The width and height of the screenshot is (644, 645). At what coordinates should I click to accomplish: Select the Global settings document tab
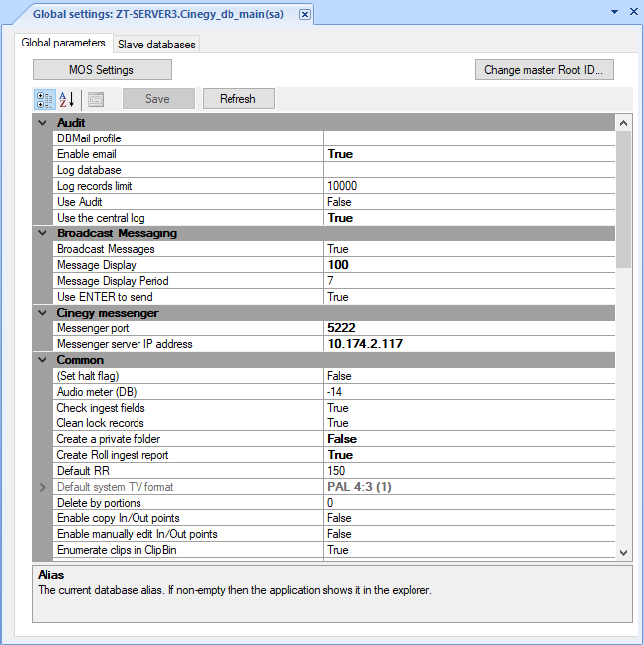(x=158, y=15)
